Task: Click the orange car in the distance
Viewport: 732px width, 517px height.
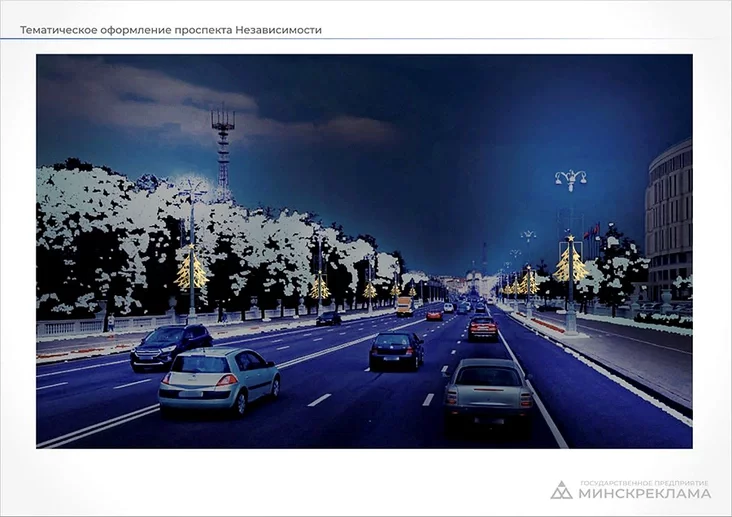Action: 434,314
